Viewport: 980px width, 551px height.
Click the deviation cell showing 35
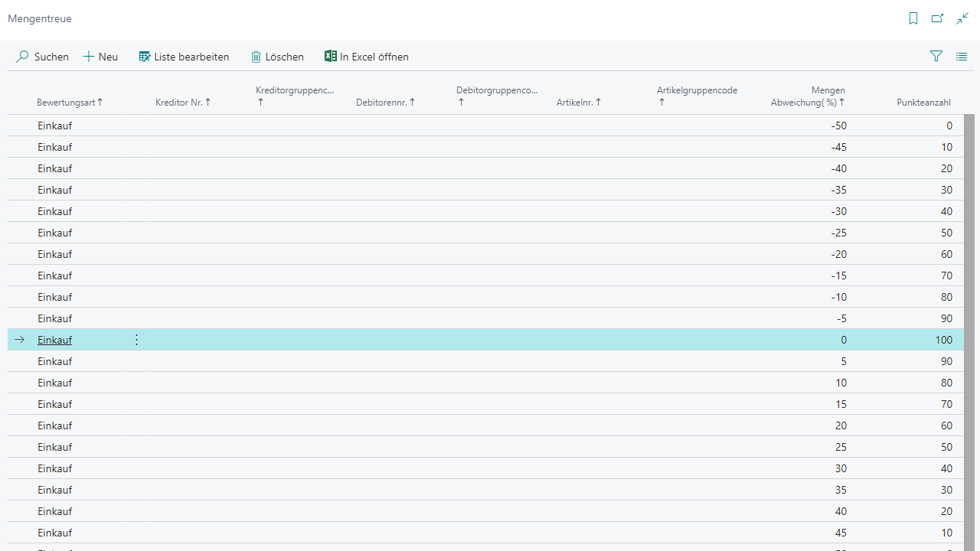click(841, 490)
